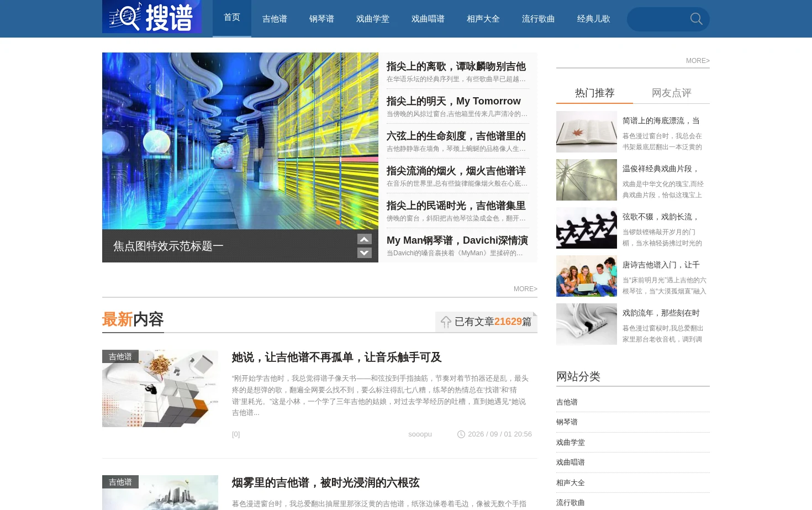Select 戏曲学堂 under 网站分类

[x=571, y=443]
